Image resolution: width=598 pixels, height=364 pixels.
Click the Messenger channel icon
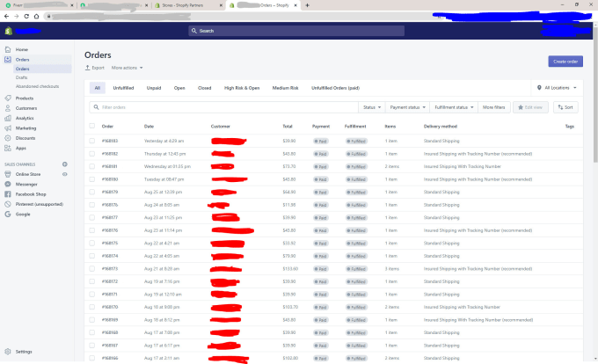tap(8, 184)
